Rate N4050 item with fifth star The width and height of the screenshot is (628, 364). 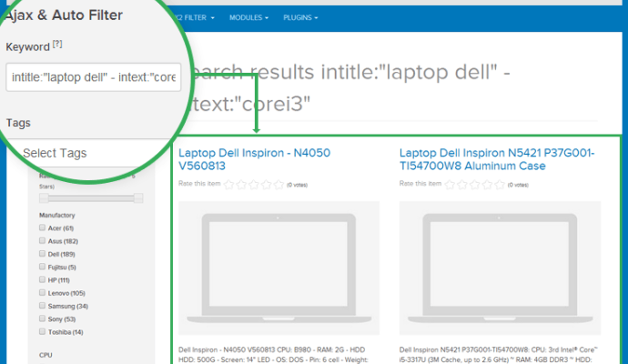(279, 185)
